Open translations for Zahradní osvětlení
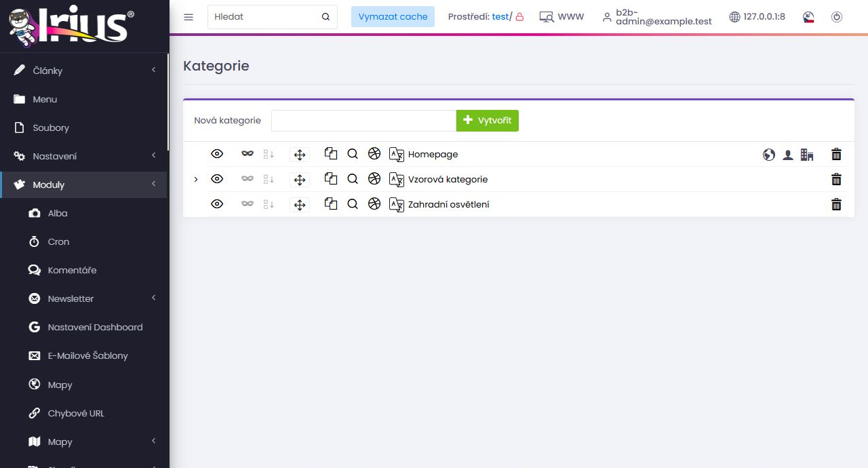Image resolution: width=868 pixels, height=468 pixels. 397,204
